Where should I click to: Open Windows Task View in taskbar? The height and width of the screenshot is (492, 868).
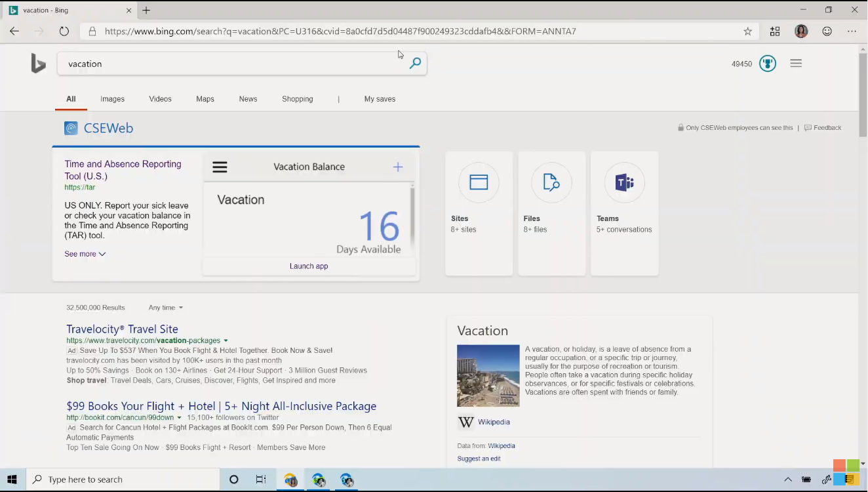tap(261, 480)
